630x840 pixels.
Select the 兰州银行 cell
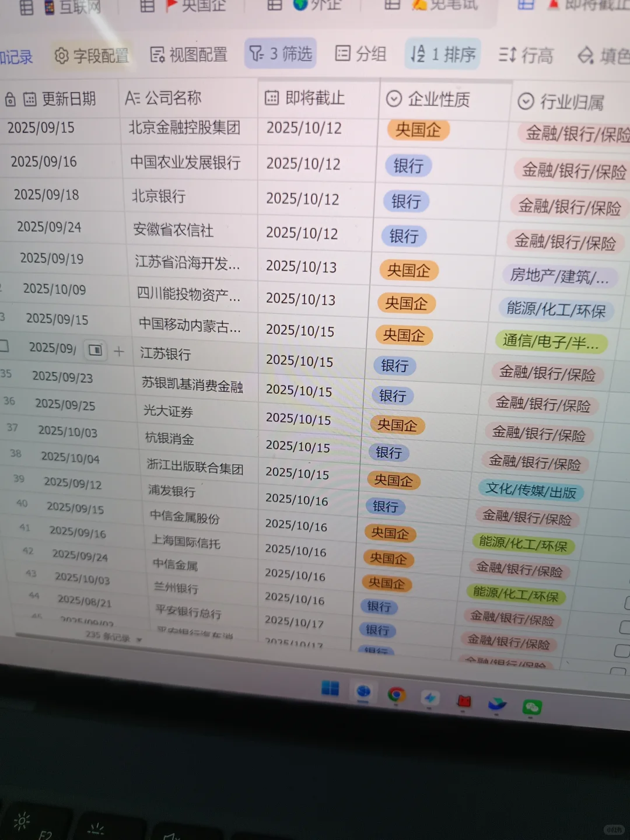click(176, 587)
